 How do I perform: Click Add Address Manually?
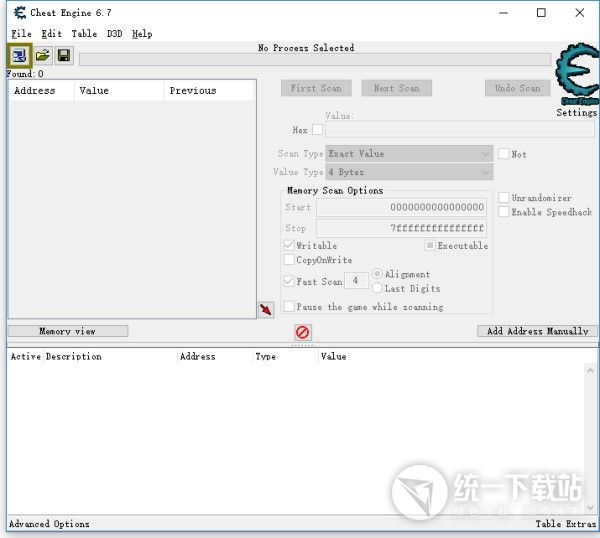pyautogui.click(x=537, y=331)
